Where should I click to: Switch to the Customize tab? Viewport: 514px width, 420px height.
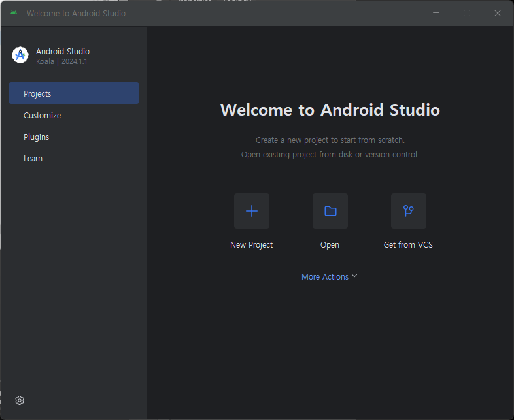tap(74, 115)
